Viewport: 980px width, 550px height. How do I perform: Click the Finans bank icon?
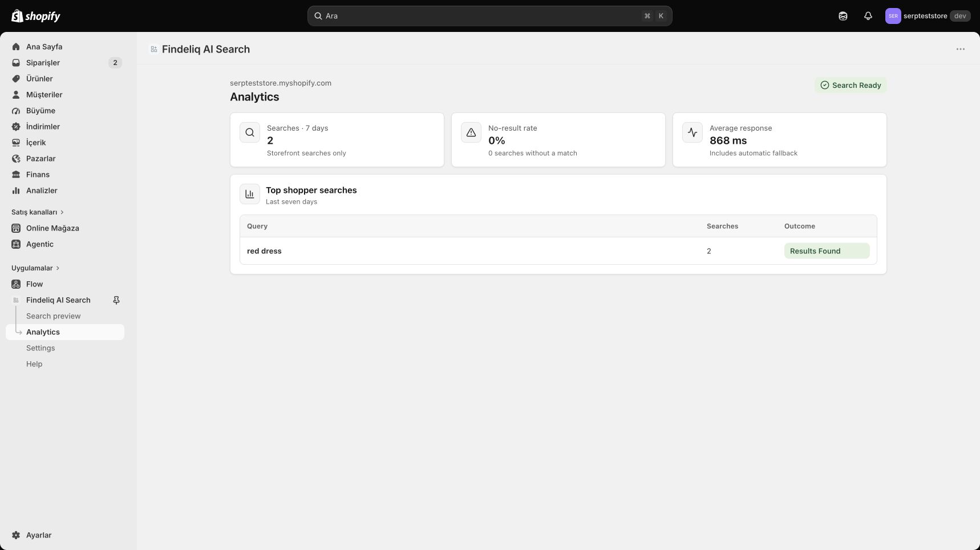point(16,175)
